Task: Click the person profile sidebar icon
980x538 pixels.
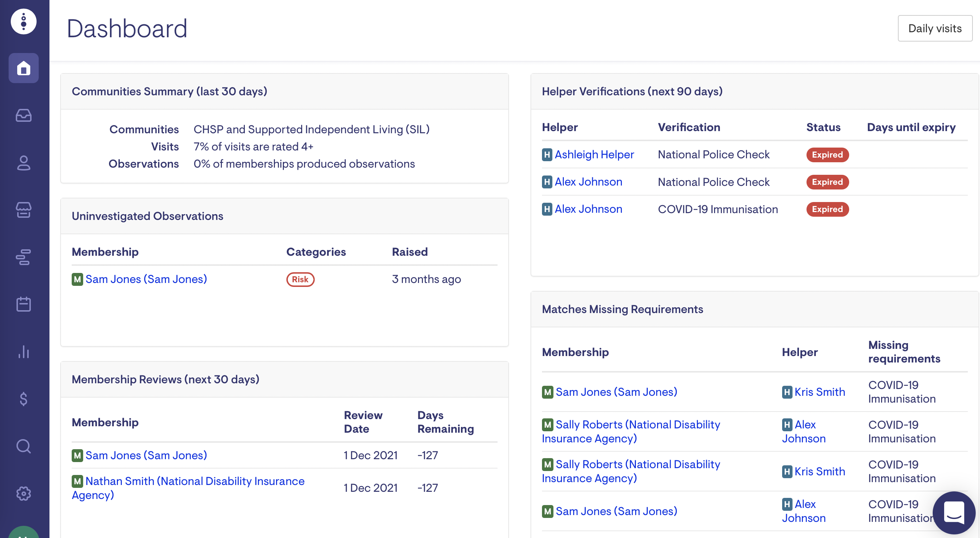Action: pos(24,163)
